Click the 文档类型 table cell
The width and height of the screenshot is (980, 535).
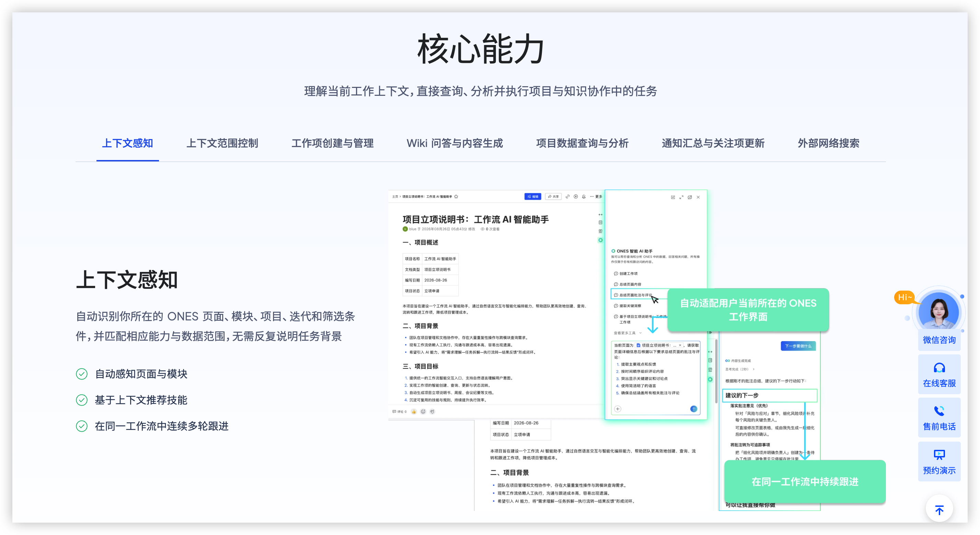(x=412, y=270)
